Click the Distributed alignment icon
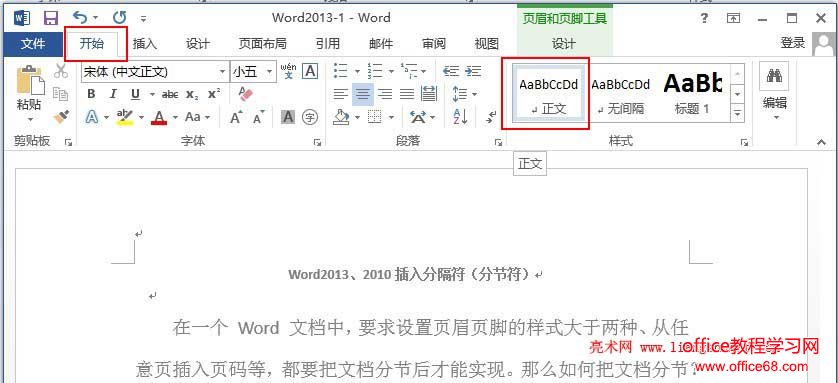The image size is (838, 383). click(429, 94)
